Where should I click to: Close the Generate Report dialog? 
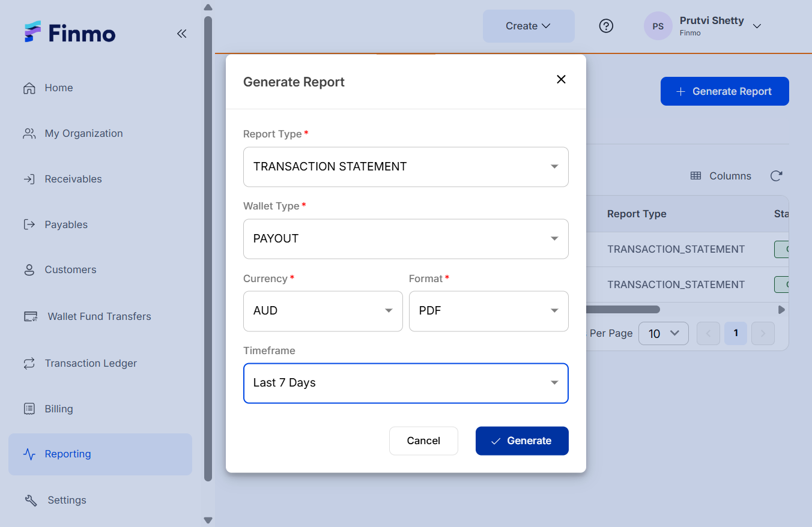click(x=561, y=79)
